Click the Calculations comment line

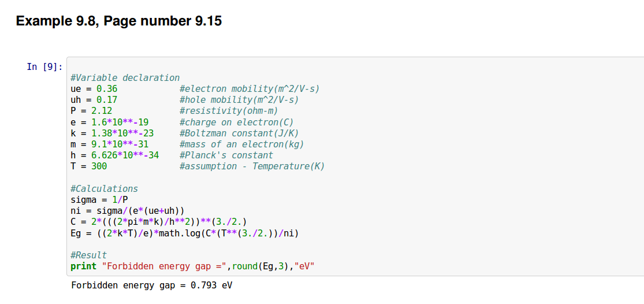104,188
